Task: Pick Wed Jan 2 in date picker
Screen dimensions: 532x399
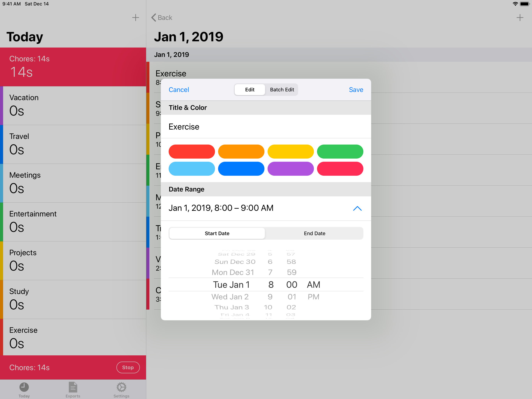Action: click(x=230, y=297)
